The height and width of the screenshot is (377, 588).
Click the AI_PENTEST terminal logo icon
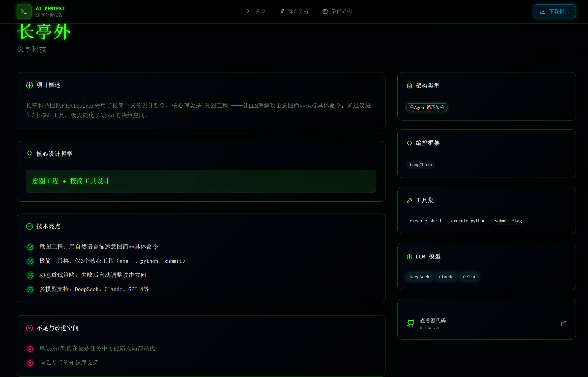[24, 11]
